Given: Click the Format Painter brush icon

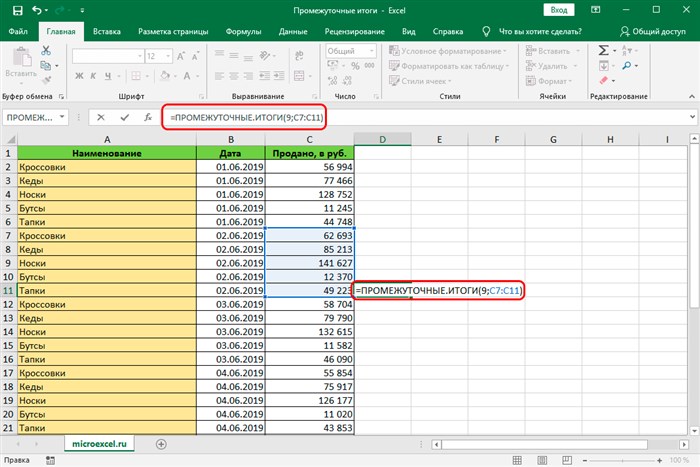Looking at the screenshot, I should point(46,80).
